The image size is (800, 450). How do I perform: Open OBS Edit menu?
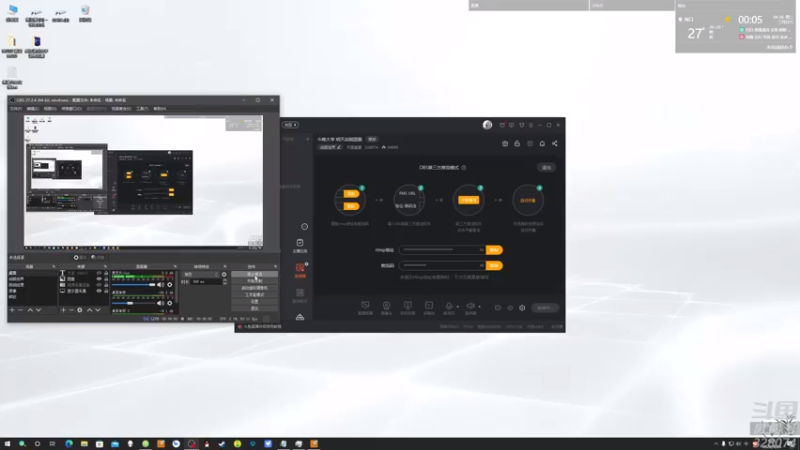tap(33, 109)
